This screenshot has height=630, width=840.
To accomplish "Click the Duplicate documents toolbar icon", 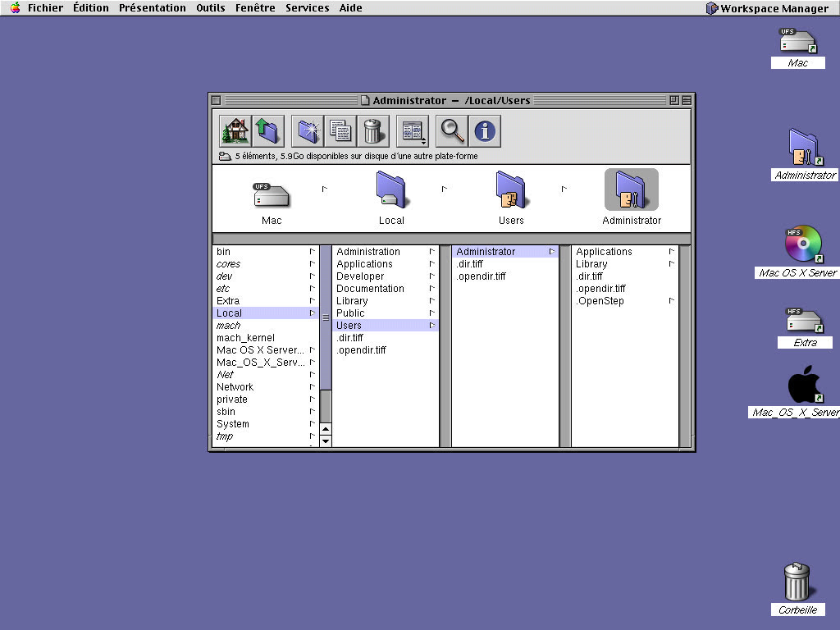I will pyautogui.click(x=340, y=130).
